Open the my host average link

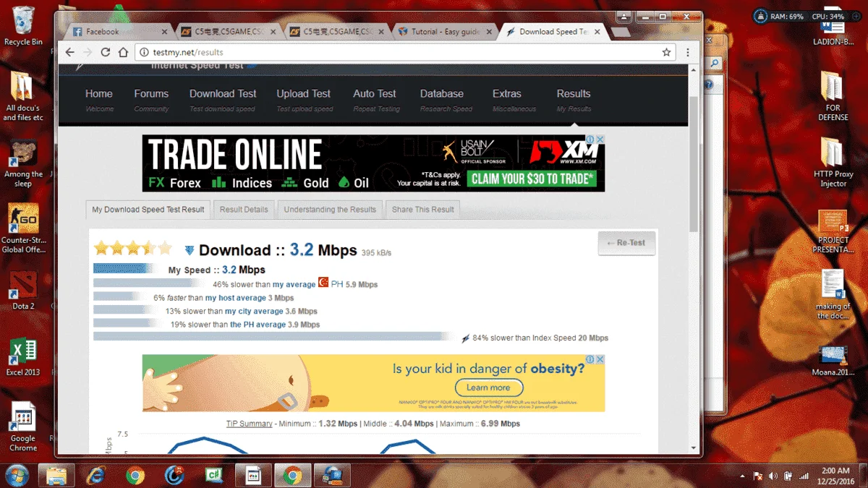tap(236, 298)
